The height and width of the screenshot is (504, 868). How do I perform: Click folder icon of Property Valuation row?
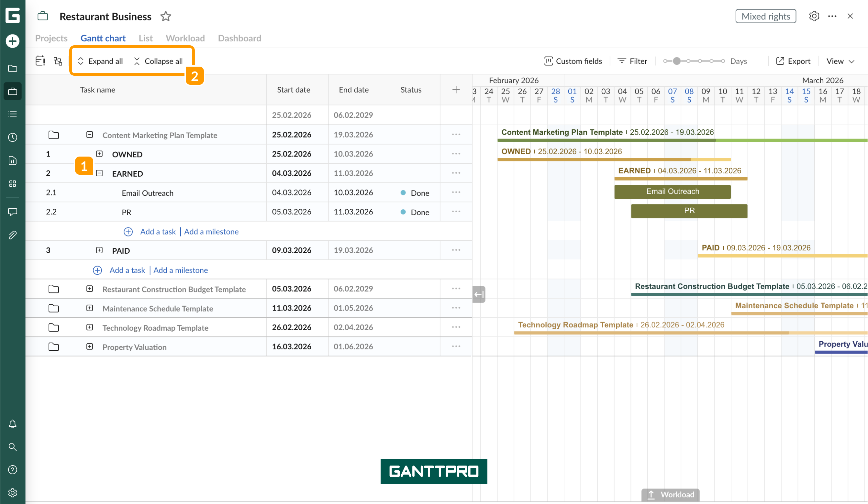coord(54,347)
